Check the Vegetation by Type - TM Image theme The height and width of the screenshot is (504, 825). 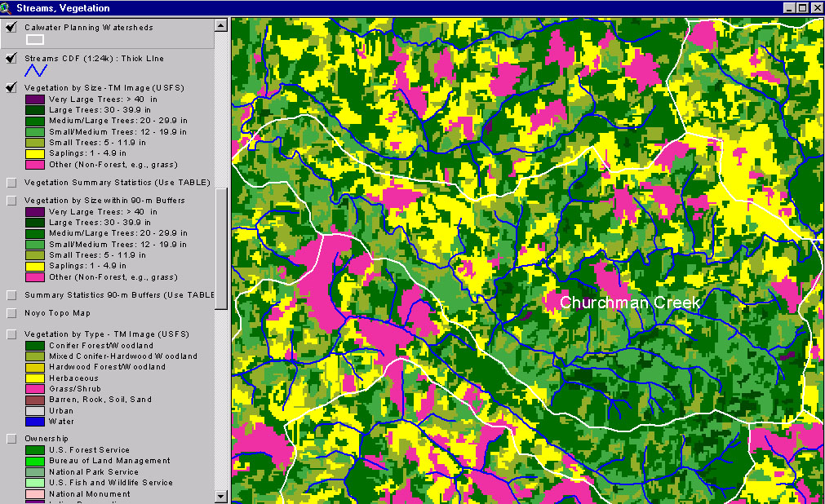click(x=11, y=334)
